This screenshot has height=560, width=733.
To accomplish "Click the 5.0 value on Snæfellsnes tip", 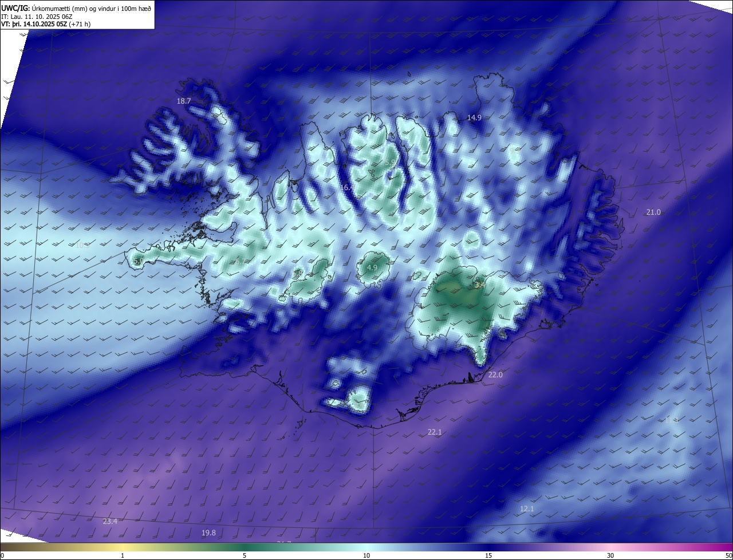I will 139,261.
